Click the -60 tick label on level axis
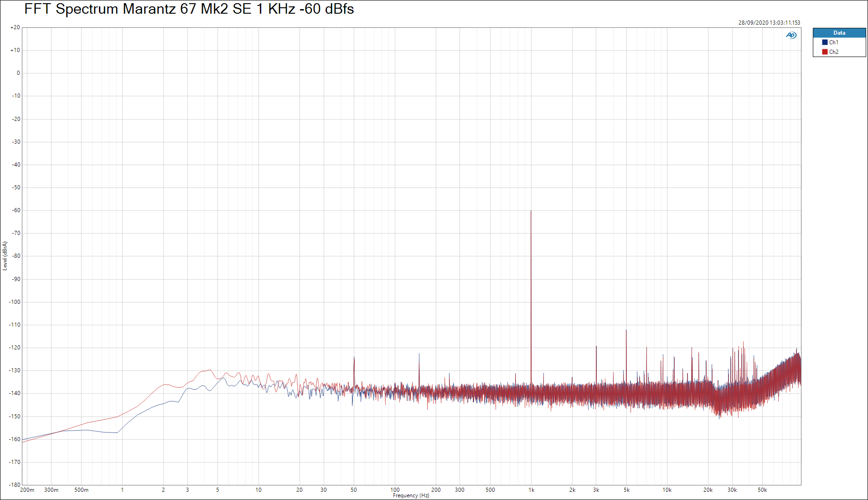Screen dimensions: 868x500 click(x=16, y=210)
